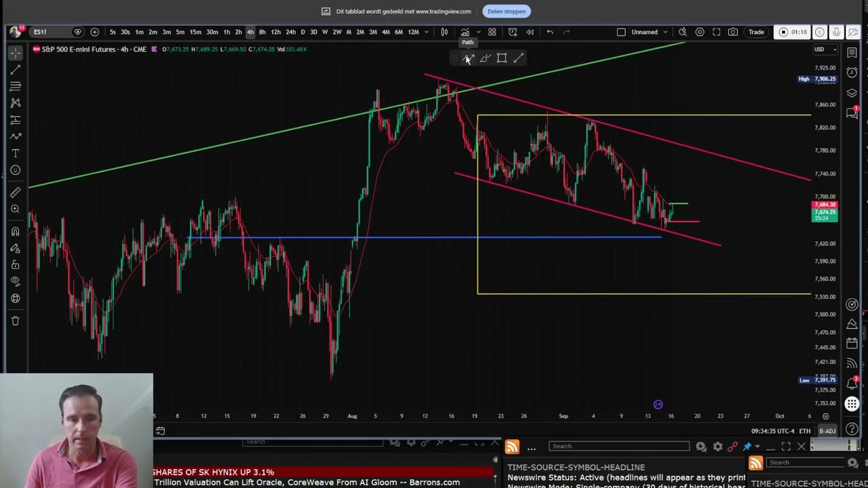The width and height of the screenshot is (868, 488).
Task: Create an alert with the alarm clock icon
Action: tap(513, 32)
